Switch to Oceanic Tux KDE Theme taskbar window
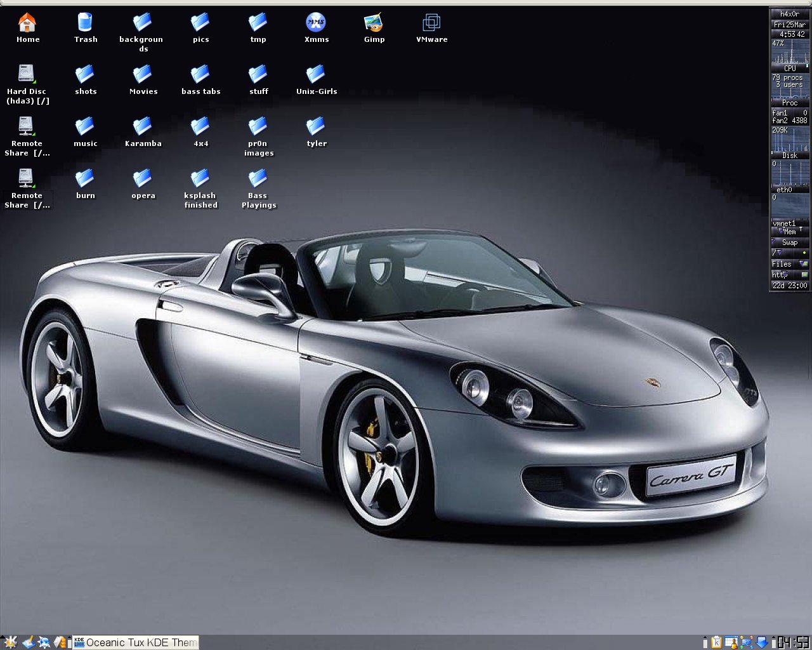Viewport: 812px width, 650px height. click(136, 642)
